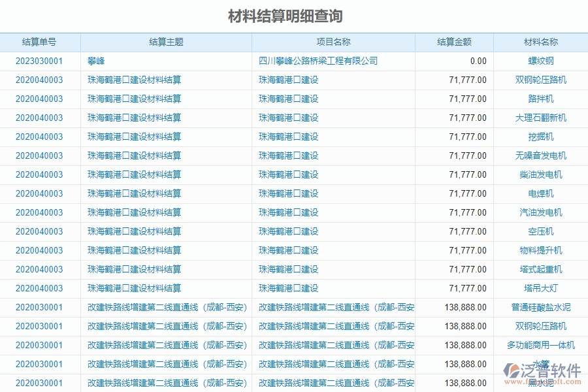Screen dimensions: 588x392
Task: Open settlement number 2023030001
Action: pos(41,61)
